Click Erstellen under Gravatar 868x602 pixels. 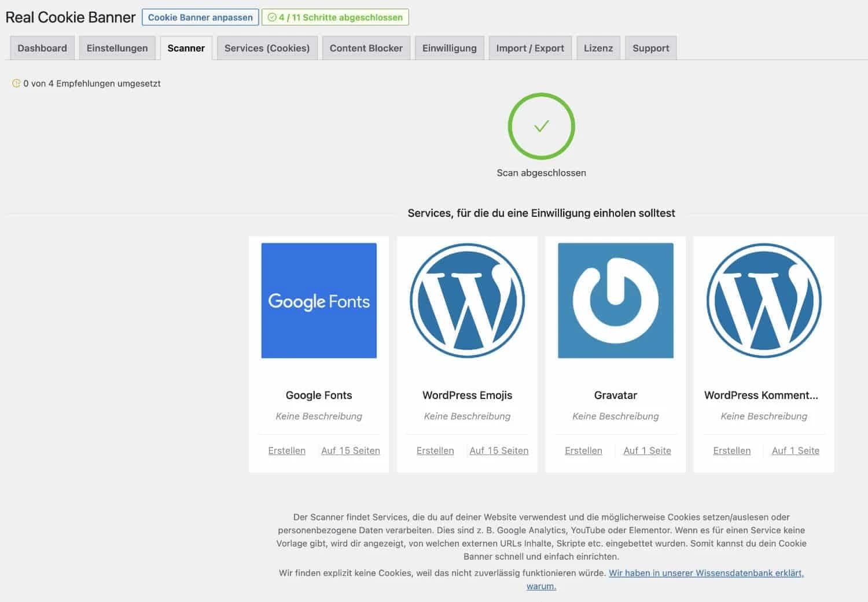coord(583,450)
